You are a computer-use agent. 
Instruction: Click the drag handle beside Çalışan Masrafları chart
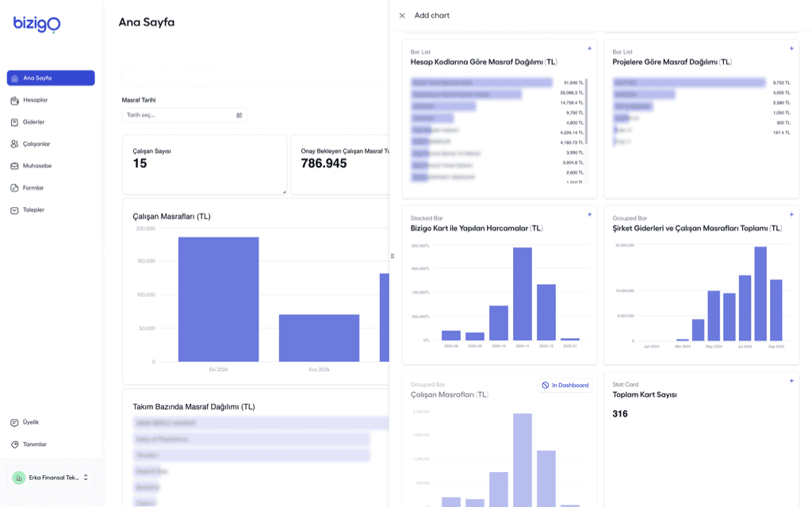tap(392, 255)
